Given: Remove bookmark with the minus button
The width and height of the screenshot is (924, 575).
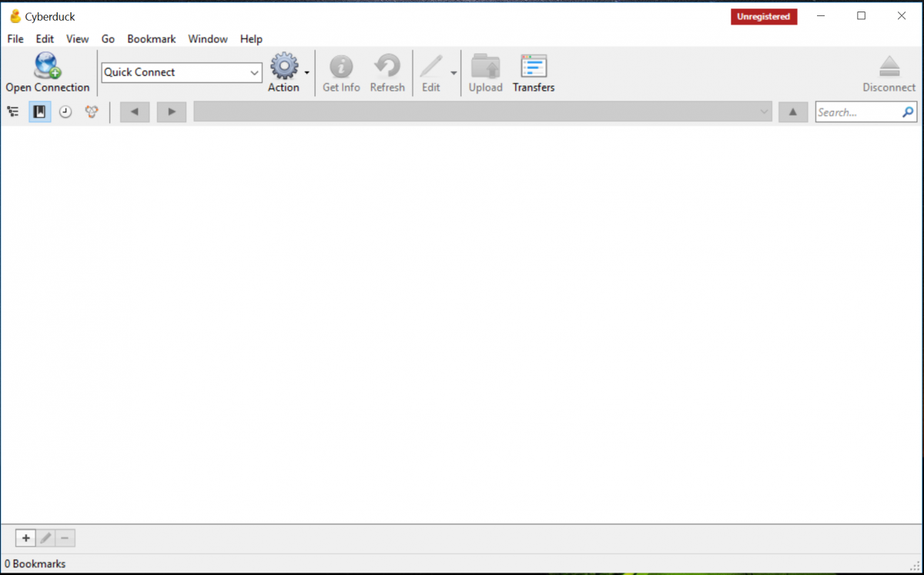Looking at the screenshot, I should [65, 538].
